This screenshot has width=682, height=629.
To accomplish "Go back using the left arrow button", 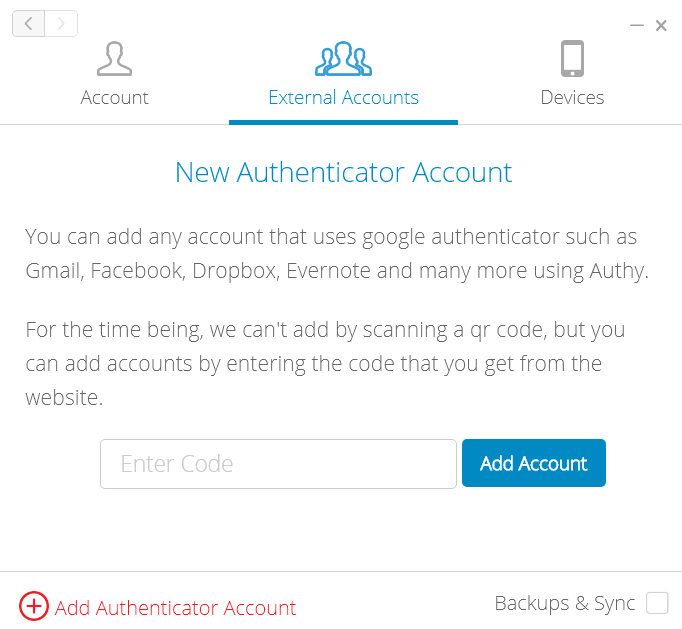I will coord(28,23).
